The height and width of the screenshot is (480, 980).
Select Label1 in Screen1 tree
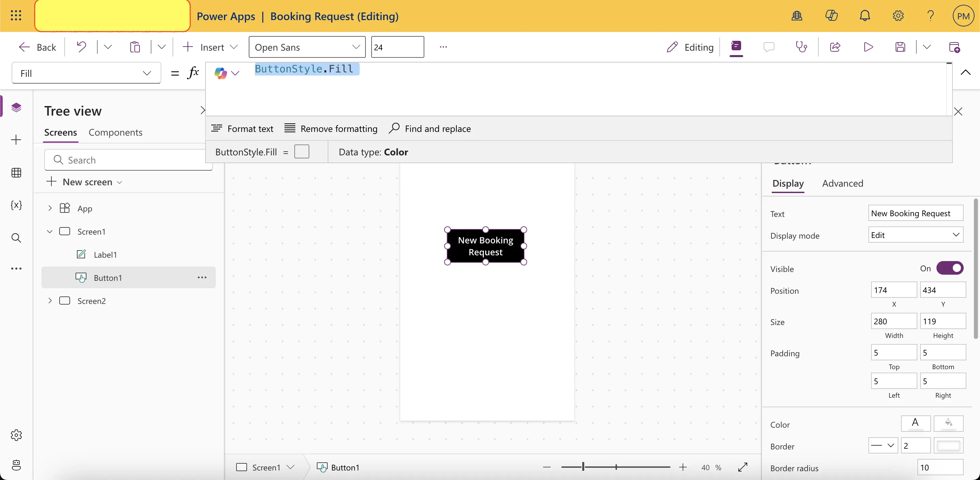[x=105, y=254]
